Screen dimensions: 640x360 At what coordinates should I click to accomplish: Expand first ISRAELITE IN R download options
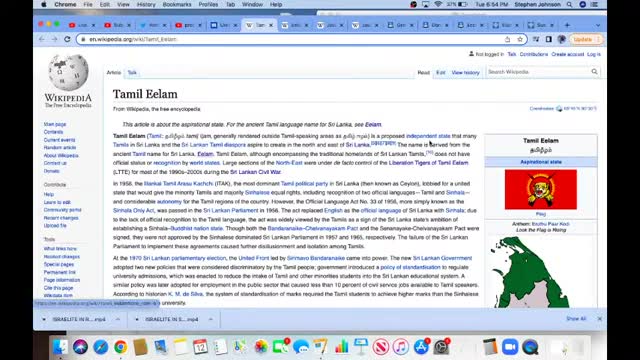point(118,319)
